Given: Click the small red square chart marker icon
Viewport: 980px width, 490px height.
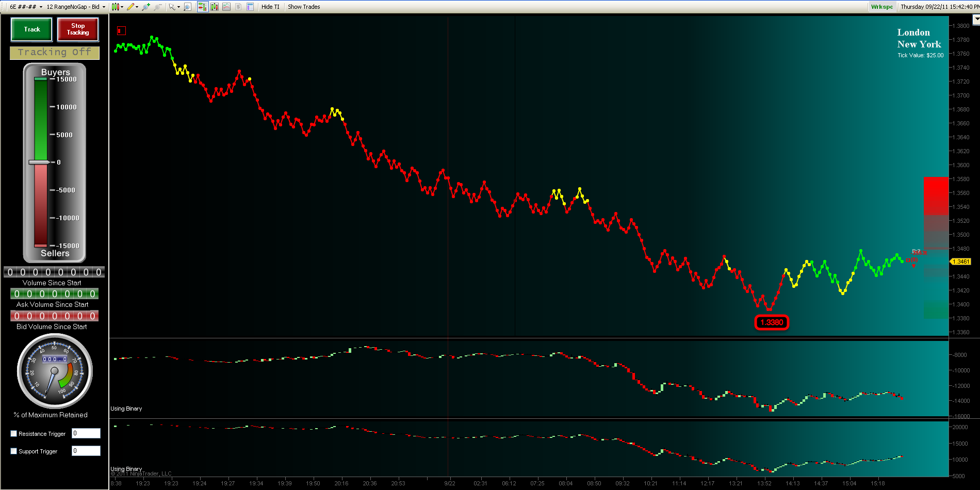Looking at the screenshot, I should pyautogui.click(x=121, y=30).
